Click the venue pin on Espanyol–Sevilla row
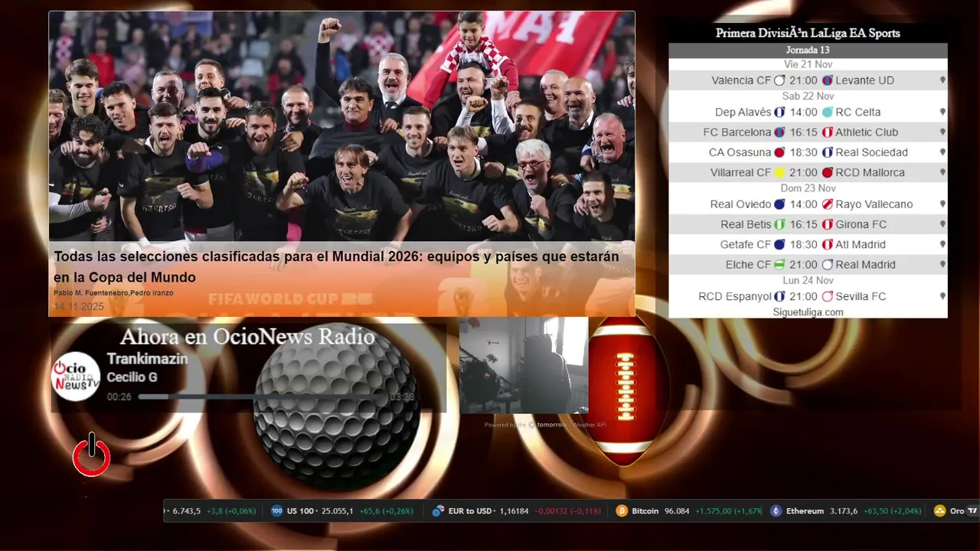Viewport: 980px width, 551px height. [x=942, y=296]
